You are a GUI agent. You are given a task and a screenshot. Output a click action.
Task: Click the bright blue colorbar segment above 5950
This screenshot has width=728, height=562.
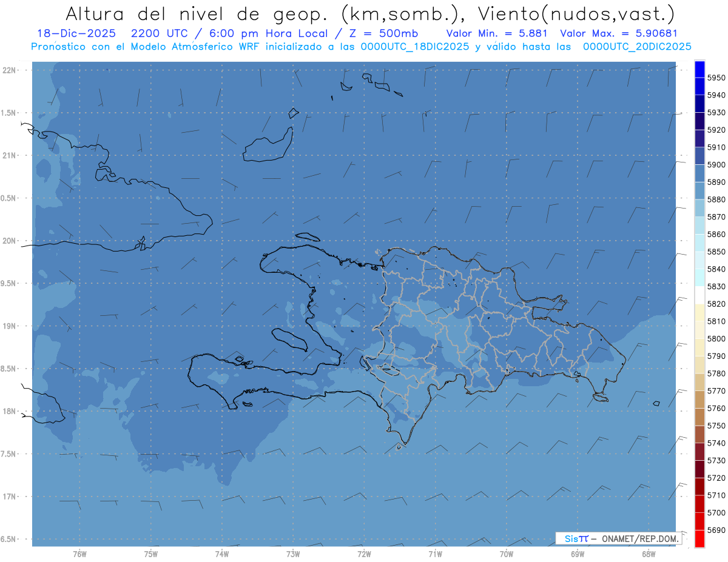click(699, 69)
